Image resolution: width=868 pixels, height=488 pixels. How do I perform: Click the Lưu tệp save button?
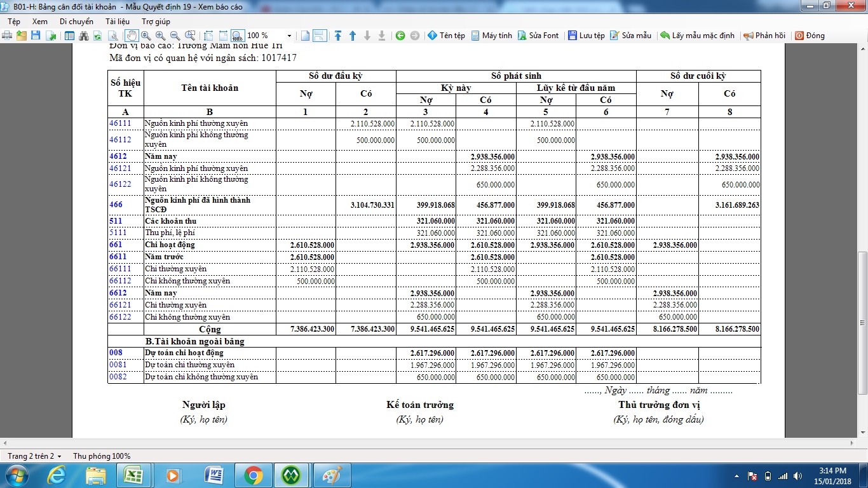(586, 36)
